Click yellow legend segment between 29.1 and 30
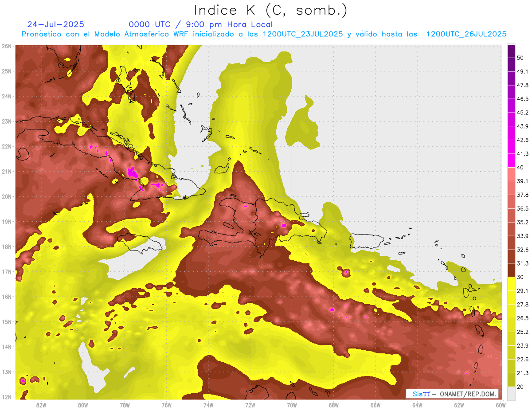This screenshot has width=532, height=411. [x=511, y=284]
